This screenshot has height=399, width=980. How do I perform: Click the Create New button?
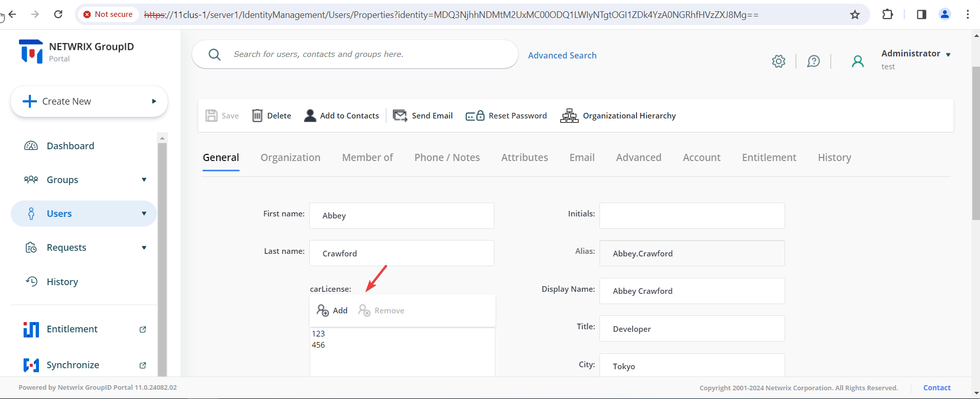pyautogui.click(x=89, y=101)
